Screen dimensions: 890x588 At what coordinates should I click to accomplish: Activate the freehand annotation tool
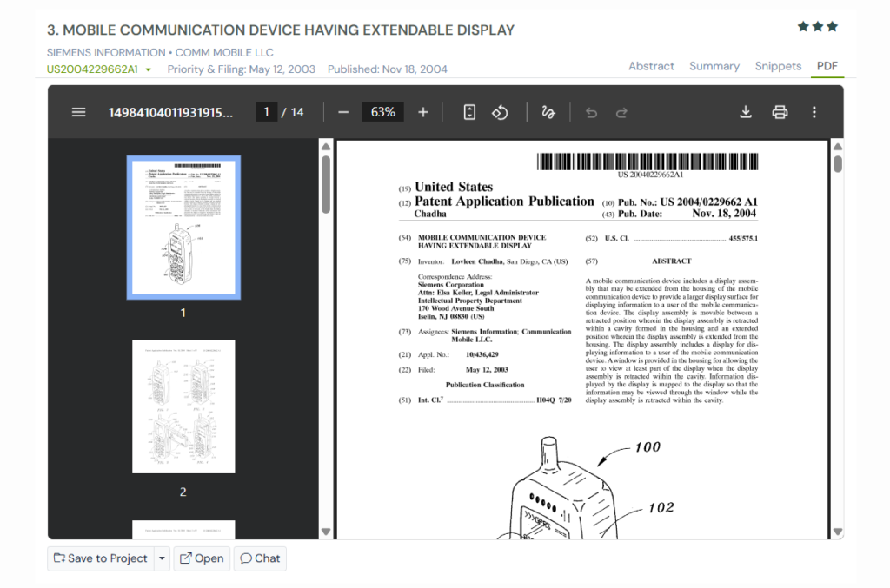(548, 111)
